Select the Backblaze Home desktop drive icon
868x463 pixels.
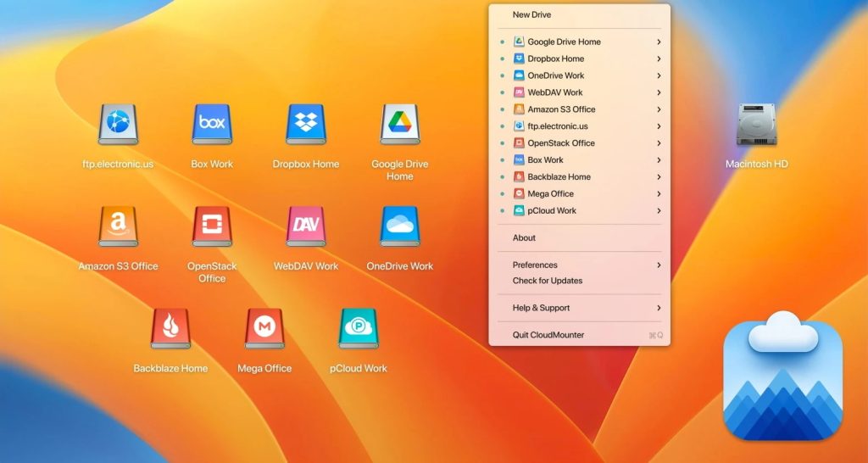pos(170,328)
